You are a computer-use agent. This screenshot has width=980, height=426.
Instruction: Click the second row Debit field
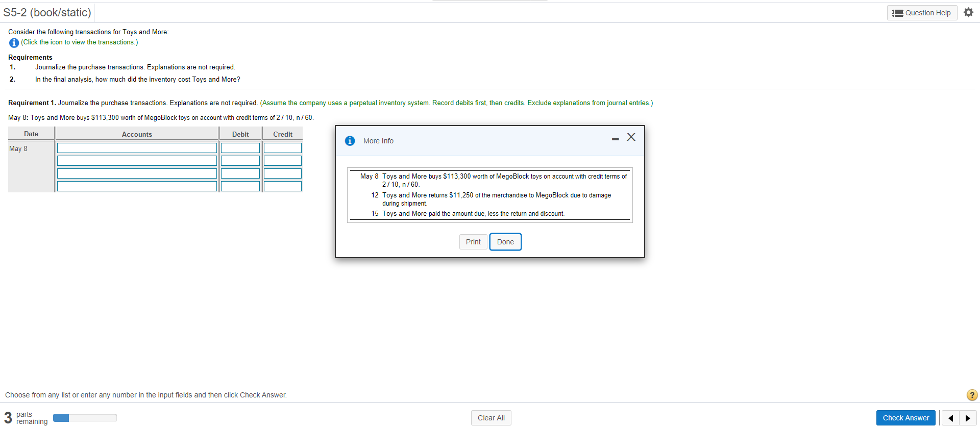click(x=240, y=161)
